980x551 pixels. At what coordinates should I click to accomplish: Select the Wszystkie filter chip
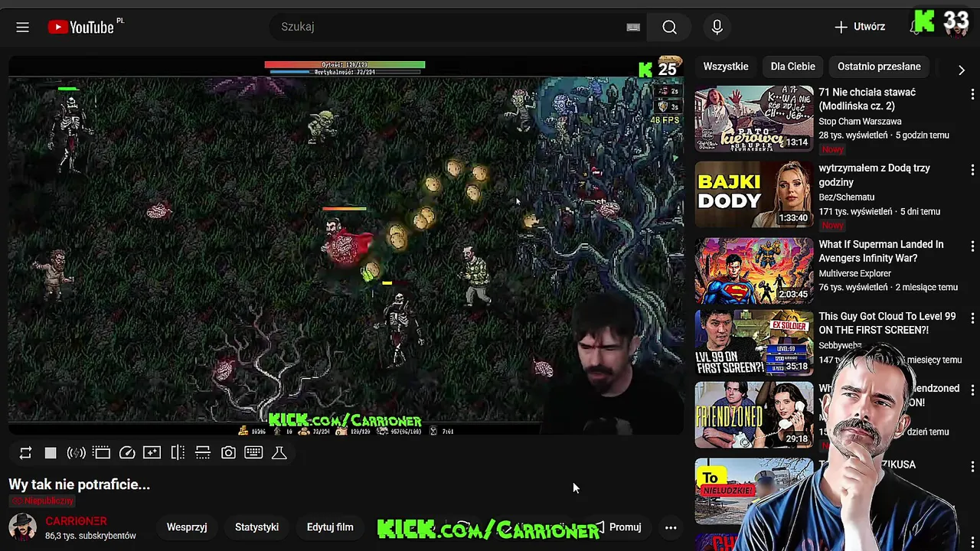pos(726,67)
